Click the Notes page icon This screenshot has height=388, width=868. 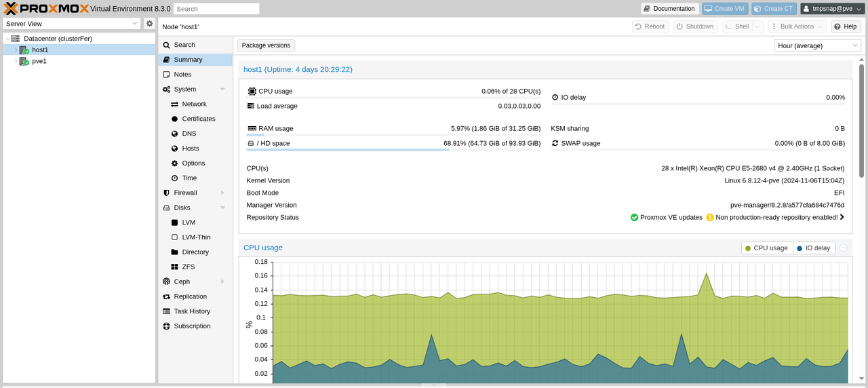(x=167, y=75)
